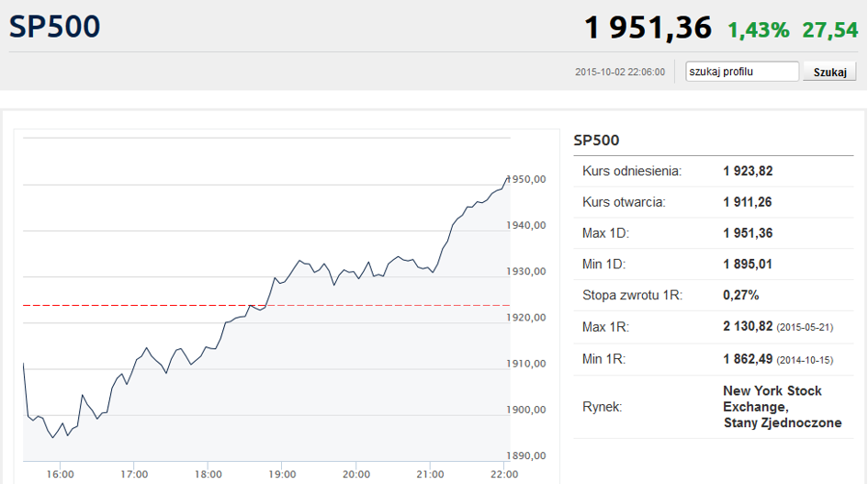
Task: Select the Stopa zwrotu 1R row
Action: (632, 296)
